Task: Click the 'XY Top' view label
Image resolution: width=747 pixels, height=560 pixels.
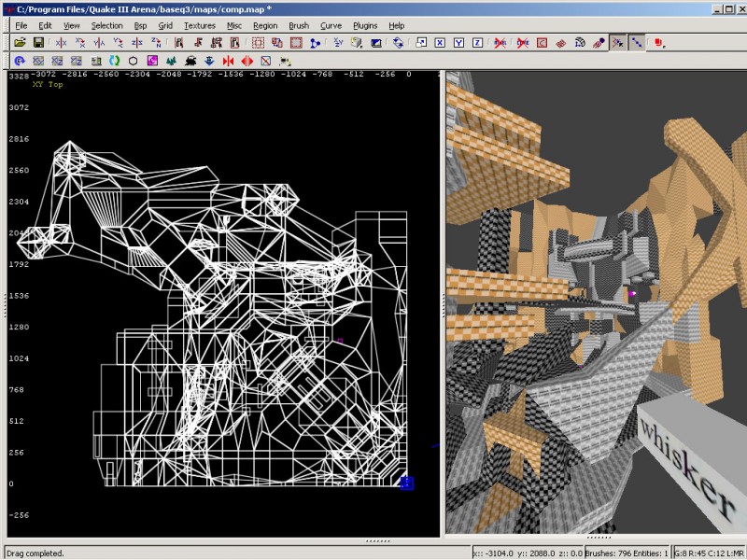Action: [48, 84]
